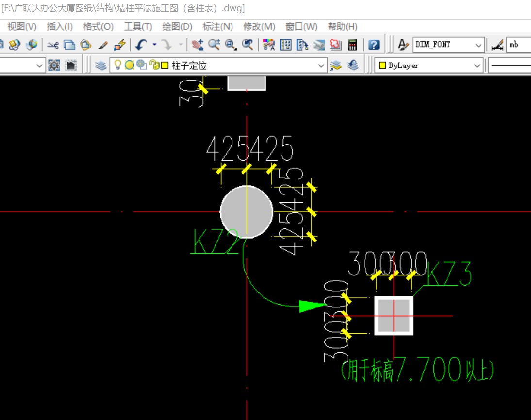Open the 标注(N) menu

tap(218, 26)
